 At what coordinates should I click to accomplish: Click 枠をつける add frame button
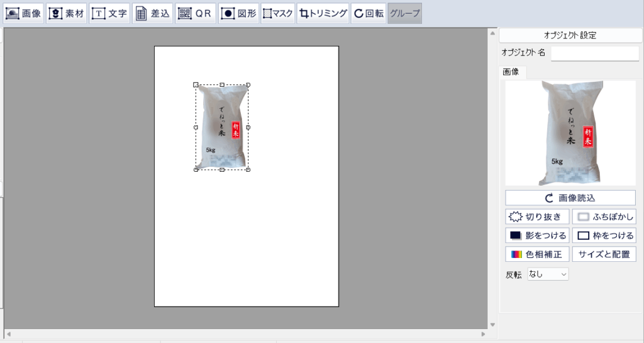[x=604, y=236]
